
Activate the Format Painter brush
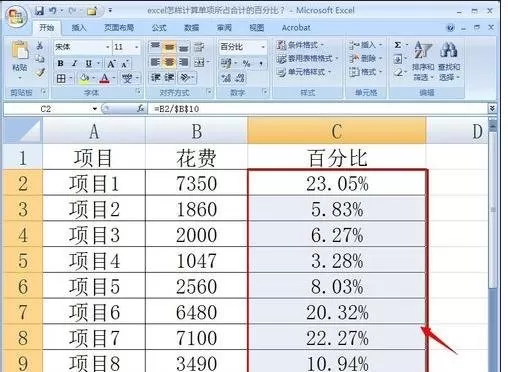click(x=40, y=72)
